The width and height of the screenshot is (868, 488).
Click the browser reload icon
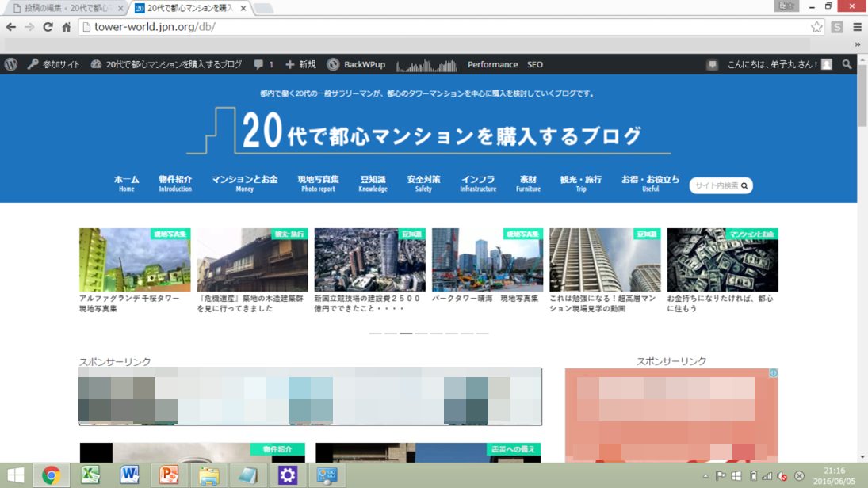pyautogui.click(x=48, y=27)
